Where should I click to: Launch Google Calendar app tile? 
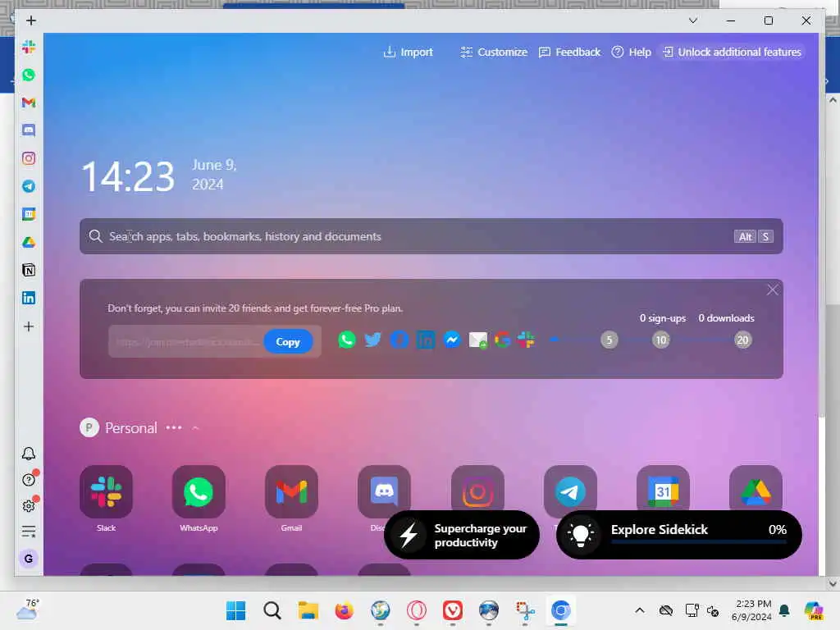pos(663,489)
